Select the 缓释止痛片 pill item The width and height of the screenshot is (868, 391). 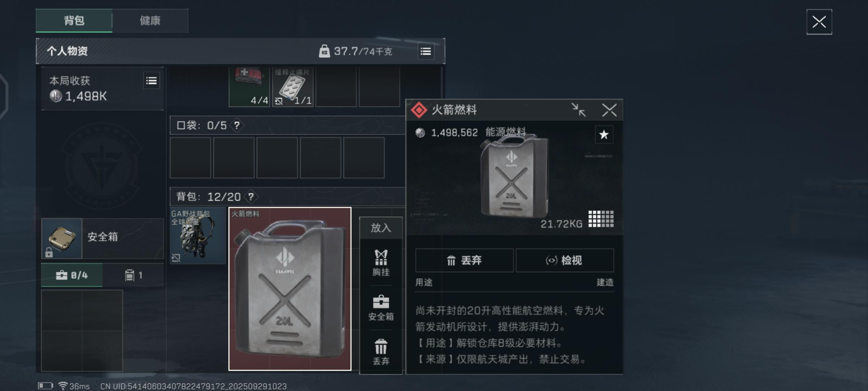tap(292, 87)
